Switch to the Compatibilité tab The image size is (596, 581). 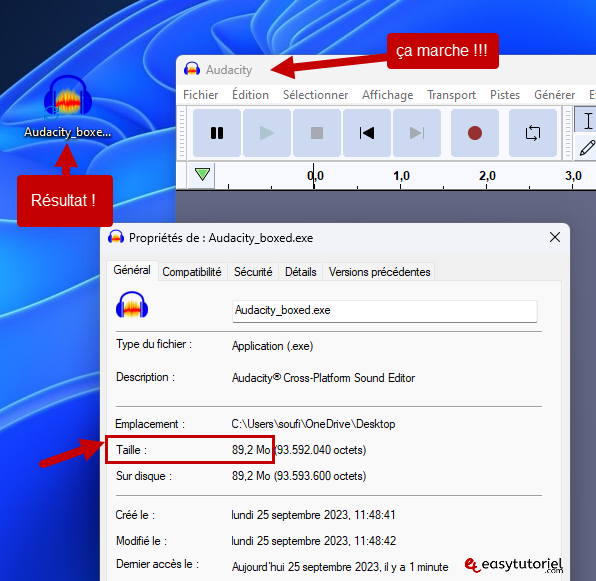pos(192,272)
